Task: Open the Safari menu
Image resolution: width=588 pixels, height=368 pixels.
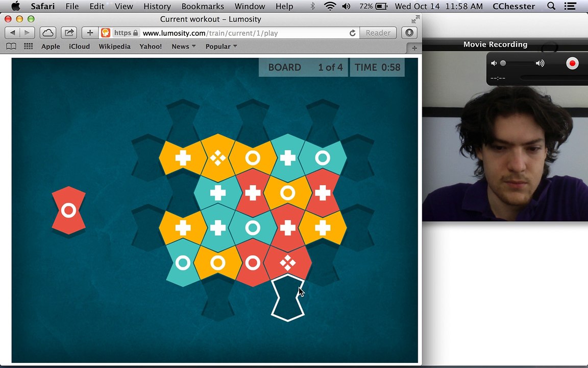Action: click(x=43, y=6)
